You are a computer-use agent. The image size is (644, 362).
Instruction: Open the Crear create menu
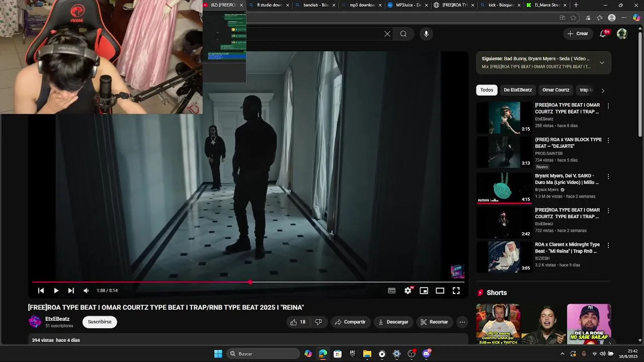(x=577, y=34)
